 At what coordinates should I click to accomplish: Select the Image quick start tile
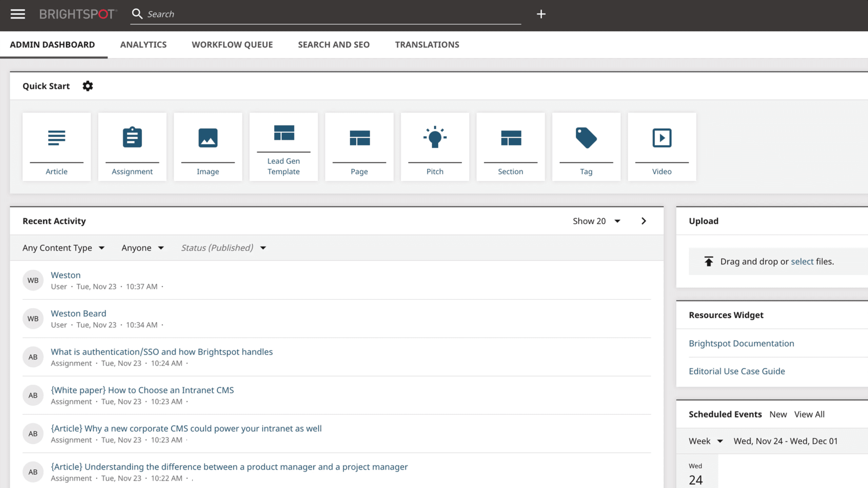tap(208, 147)
